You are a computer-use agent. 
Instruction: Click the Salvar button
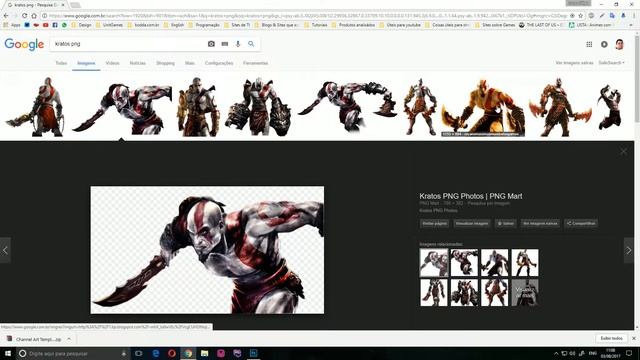(506, 223)
